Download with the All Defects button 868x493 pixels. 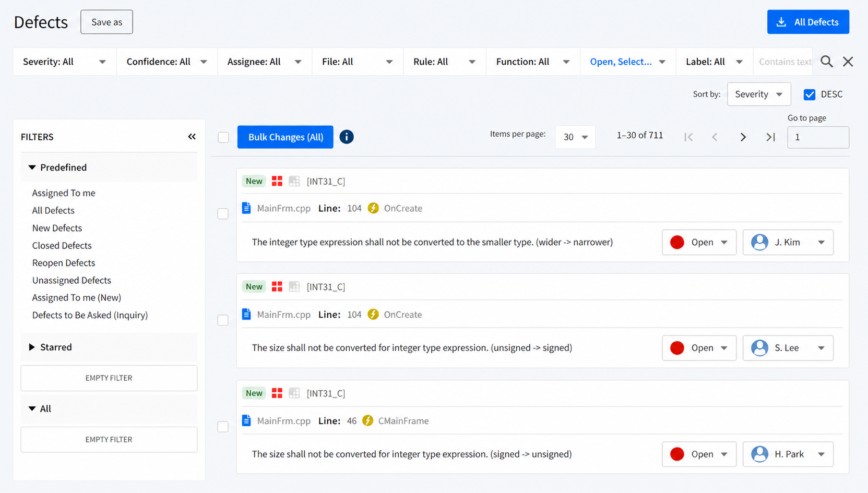point(808,22)
